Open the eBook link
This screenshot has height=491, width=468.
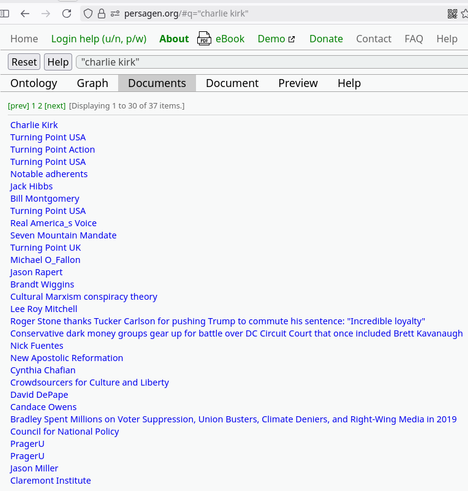coord(230,39)
